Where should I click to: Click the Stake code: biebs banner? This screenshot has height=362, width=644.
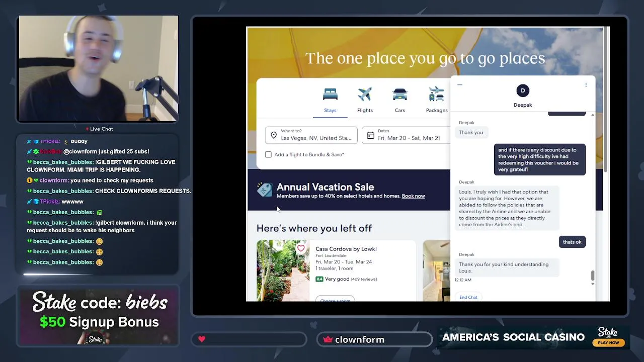tap(99, 316)
